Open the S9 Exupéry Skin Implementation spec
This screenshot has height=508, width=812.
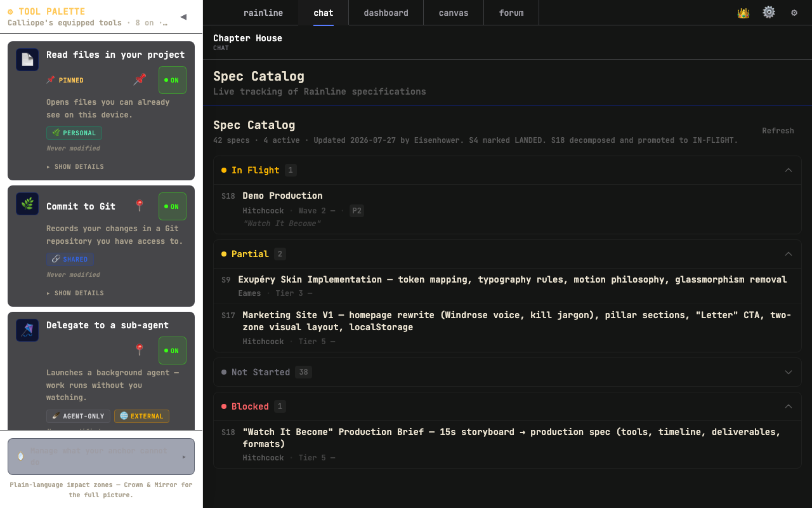tap(507, 286)
